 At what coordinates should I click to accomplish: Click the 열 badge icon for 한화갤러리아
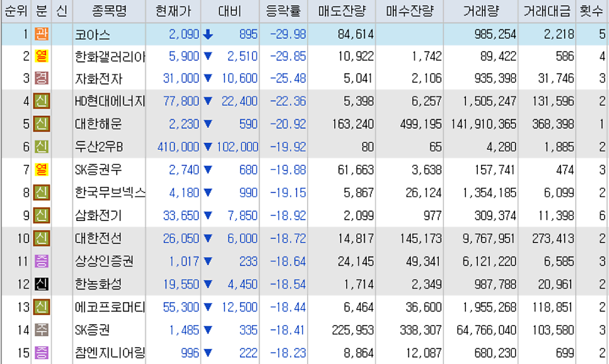[x=42, y=56]
